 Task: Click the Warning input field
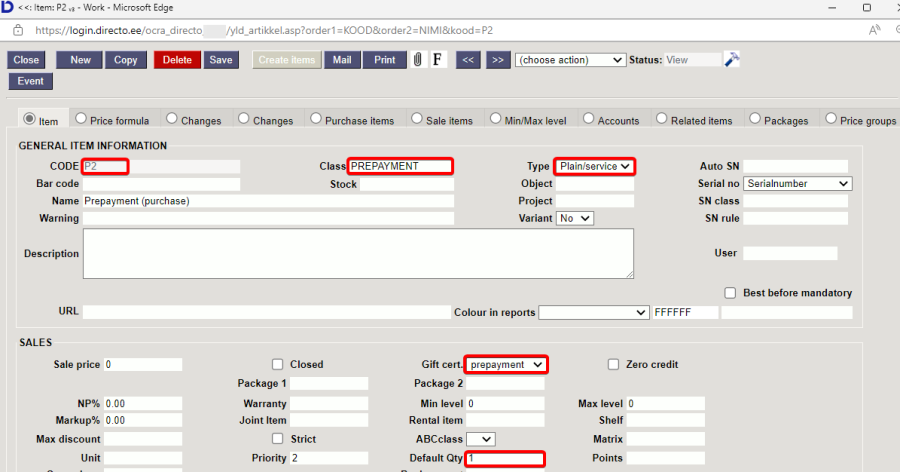tap(268, 218)
